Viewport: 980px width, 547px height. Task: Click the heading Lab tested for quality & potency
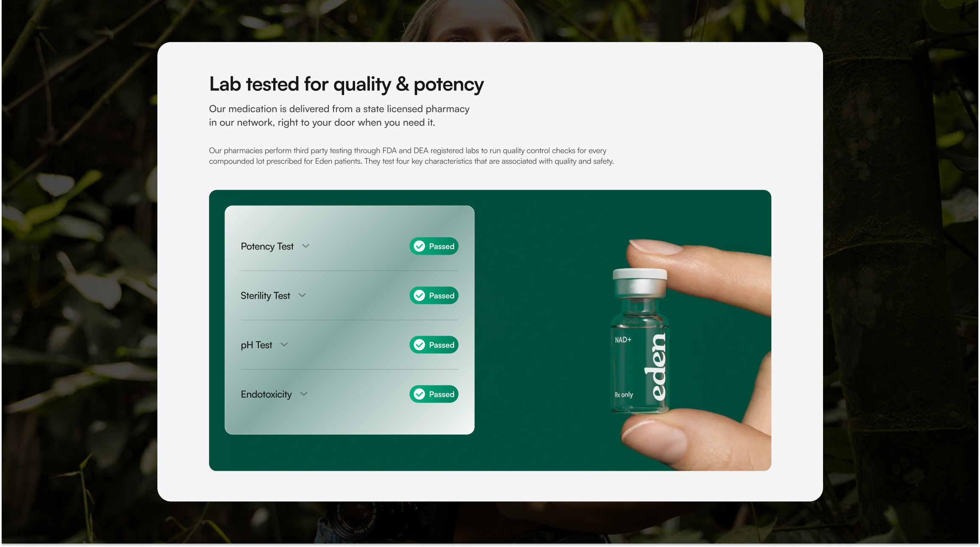(x=346, y=84)
